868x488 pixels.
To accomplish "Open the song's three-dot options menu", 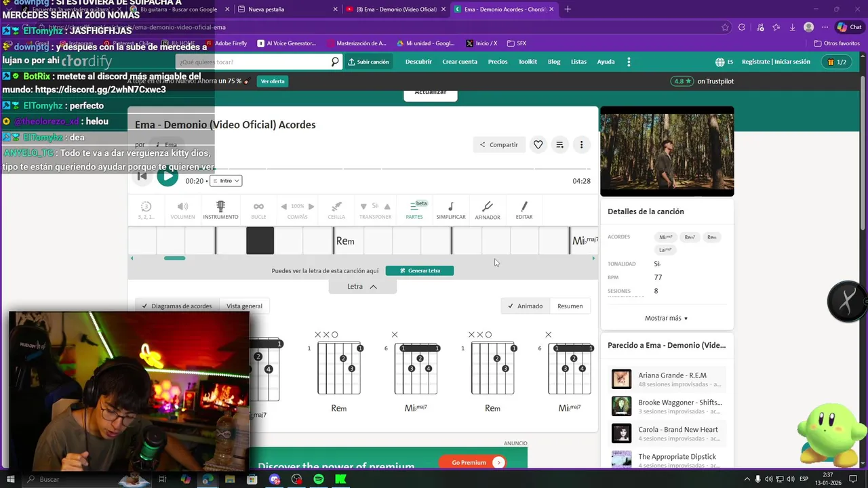I will (581, 144).
